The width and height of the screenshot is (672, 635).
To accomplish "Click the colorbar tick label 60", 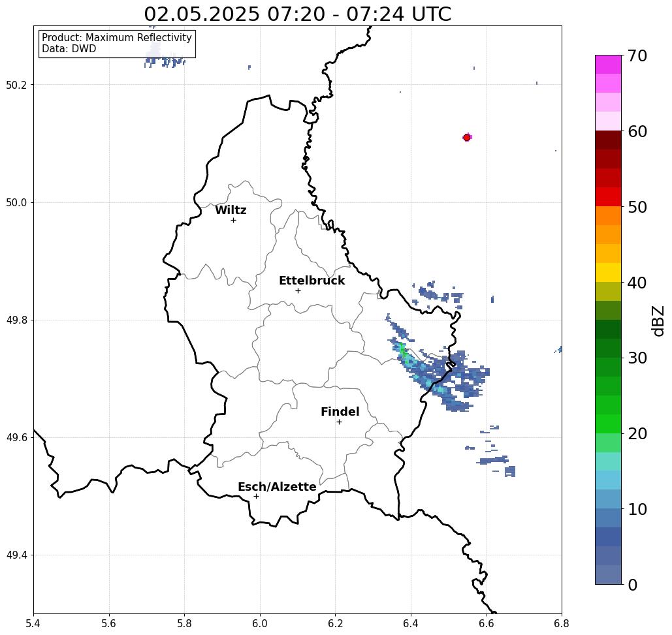I will click(637, 131).
